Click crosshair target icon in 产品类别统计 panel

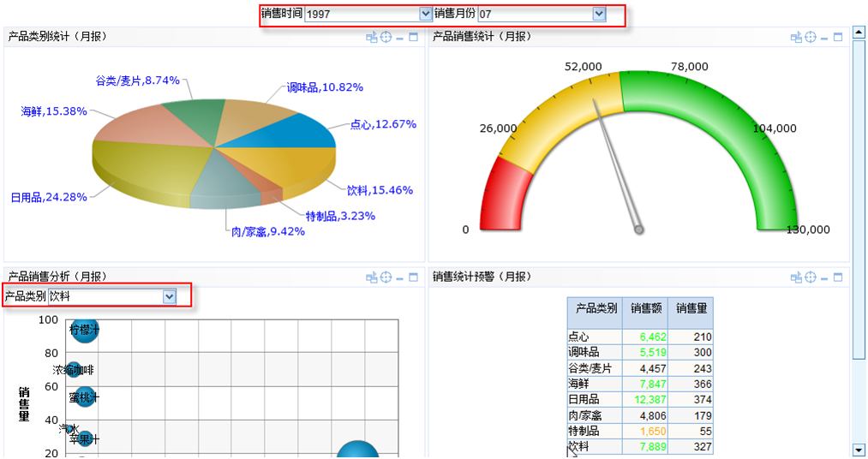click(x=386, y=37)
